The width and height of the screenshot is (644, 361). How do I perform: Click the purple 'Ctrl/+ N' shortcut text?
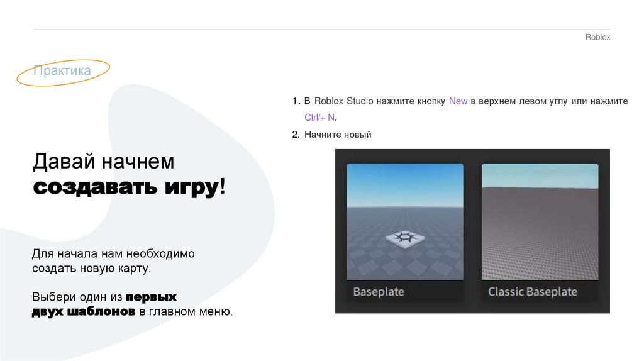click(320, 118)
